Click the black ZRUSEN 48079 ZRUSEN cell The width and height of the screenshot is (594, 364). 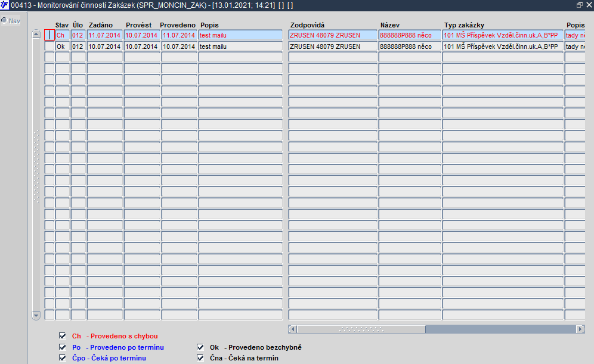pyautogui.click(x=333, y=46)
